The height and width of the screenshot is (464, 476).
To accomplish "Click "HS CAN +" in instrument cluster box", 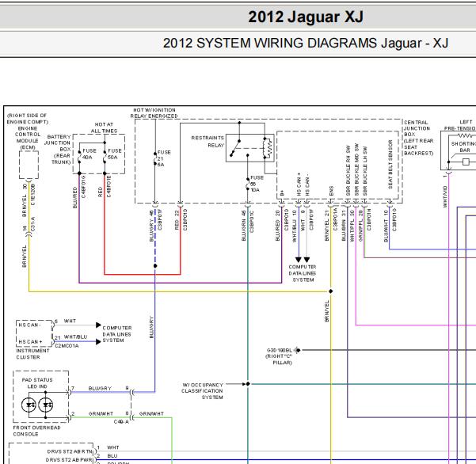I will click(x=30, y=342).
